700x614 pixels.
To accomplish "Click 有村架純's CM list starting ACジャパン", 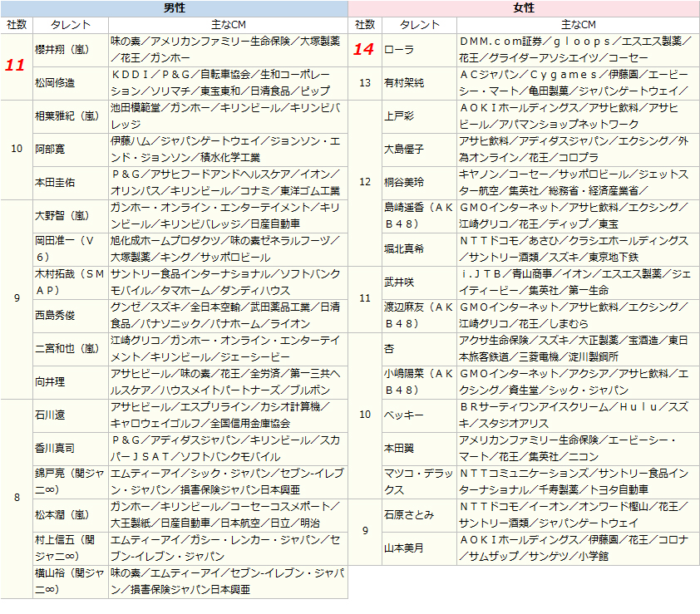I will [578, 83].
